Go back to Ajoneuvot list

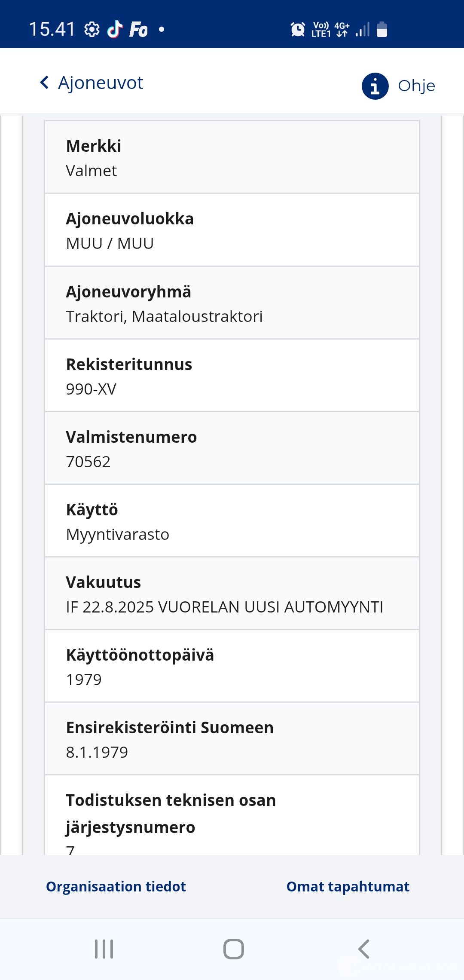click(101, 83)
